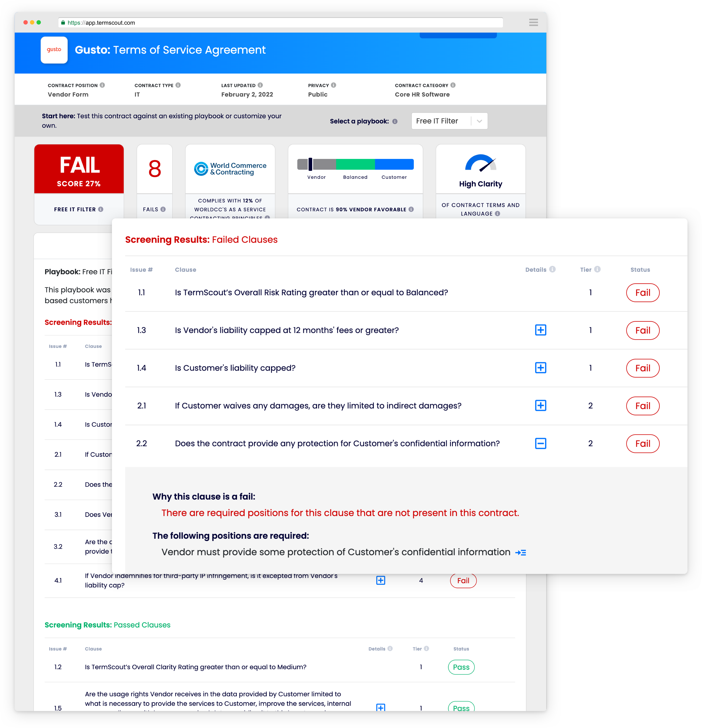Expand details for issue 2.1 indirect damages
706x728 pixels.
pos(541,406)
